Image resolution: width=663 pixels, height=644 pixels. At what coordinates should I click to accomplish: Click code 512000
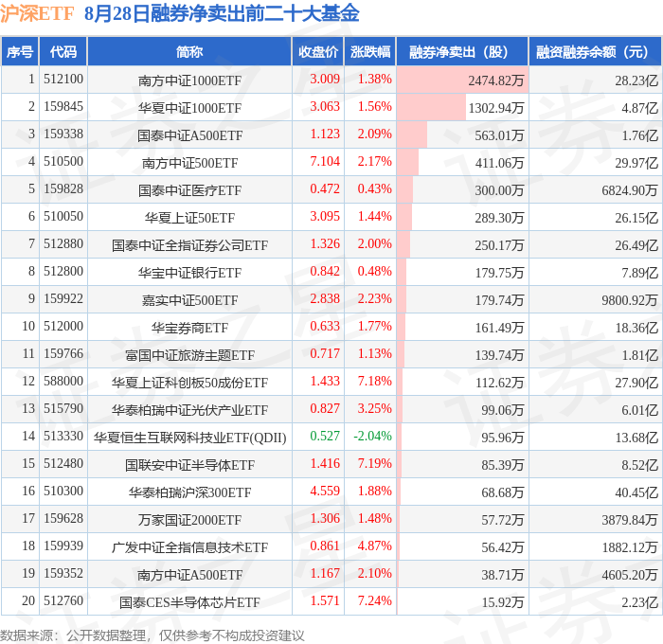coord(63,327)
